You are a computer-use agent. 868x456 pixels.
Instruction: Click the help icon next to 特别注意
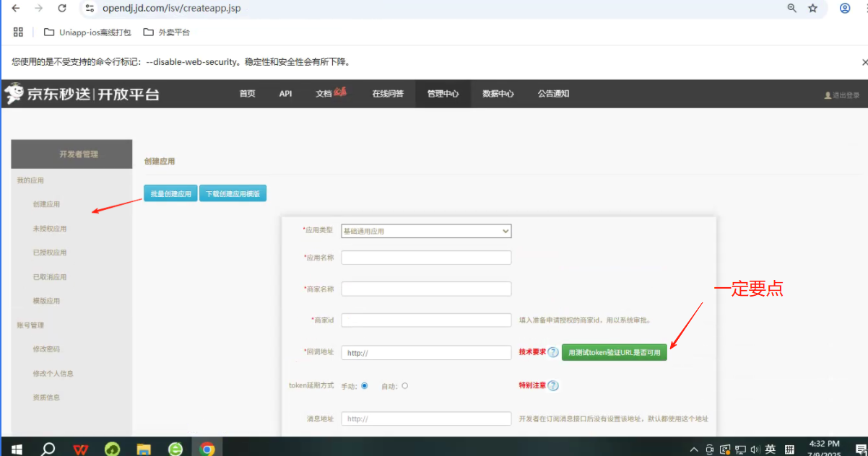[553, 385]
